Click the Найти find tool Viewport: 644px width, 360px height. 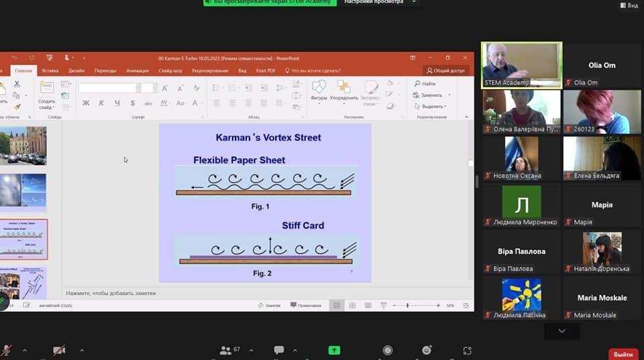click(x=425, y=84)
